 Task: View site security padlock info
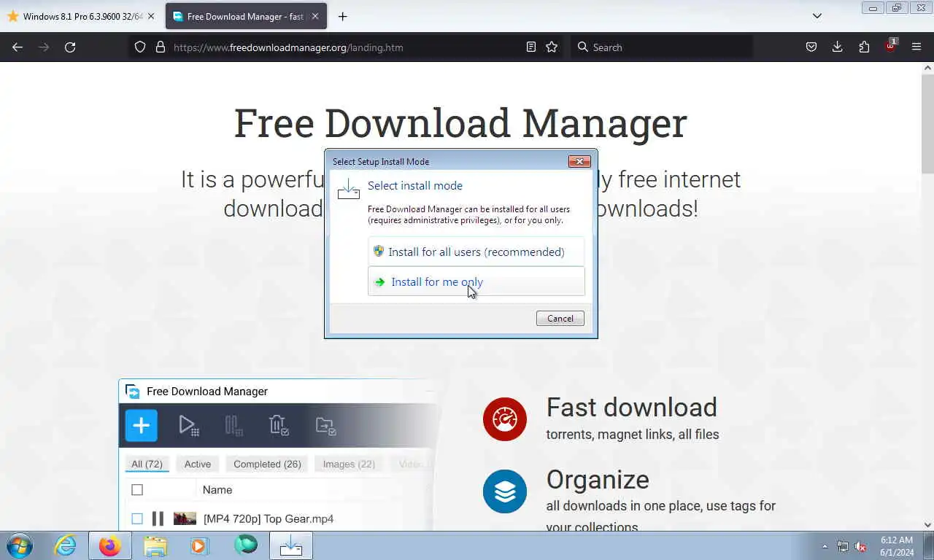coord(161,47)
